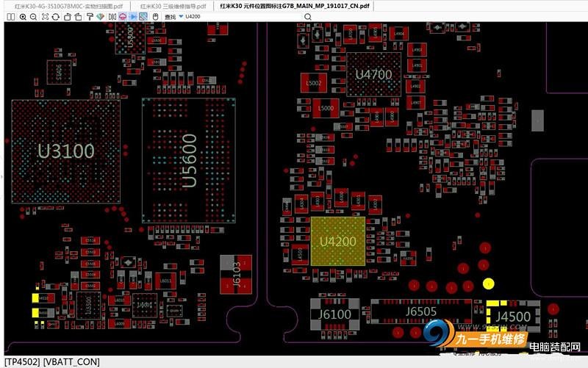Click the paint roller icon in toolbar
This screenshot has width=588, height=368.
pyautogui.click(x=90, y=16)
